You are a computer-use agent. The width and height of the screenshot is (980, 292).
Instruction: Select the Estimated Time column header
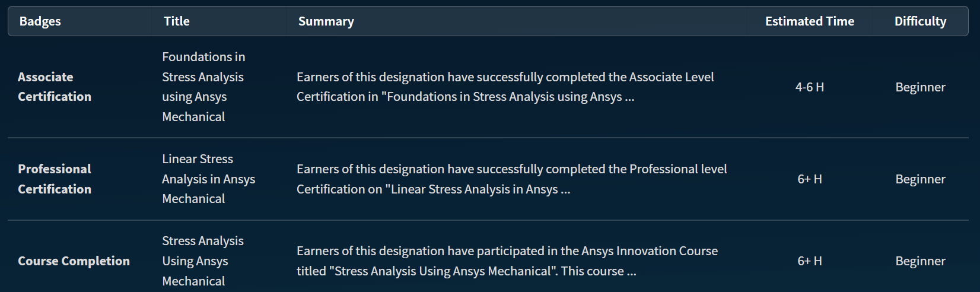[810, 21]
